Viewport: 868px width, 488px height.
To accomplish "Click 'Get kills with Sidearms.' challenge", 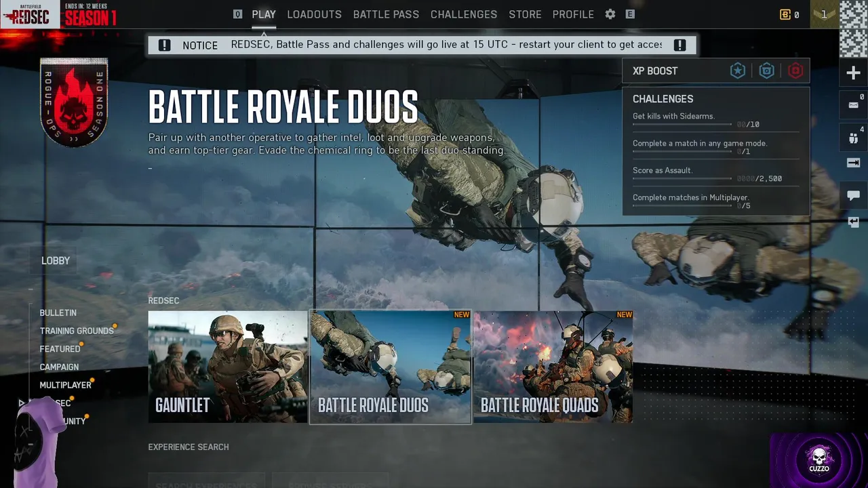I will click(x=673, y=117).
